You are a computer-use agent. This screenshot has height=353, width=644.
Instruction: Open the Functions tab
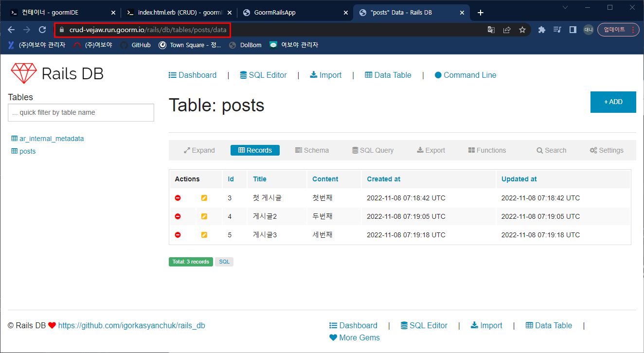(487, 150)
